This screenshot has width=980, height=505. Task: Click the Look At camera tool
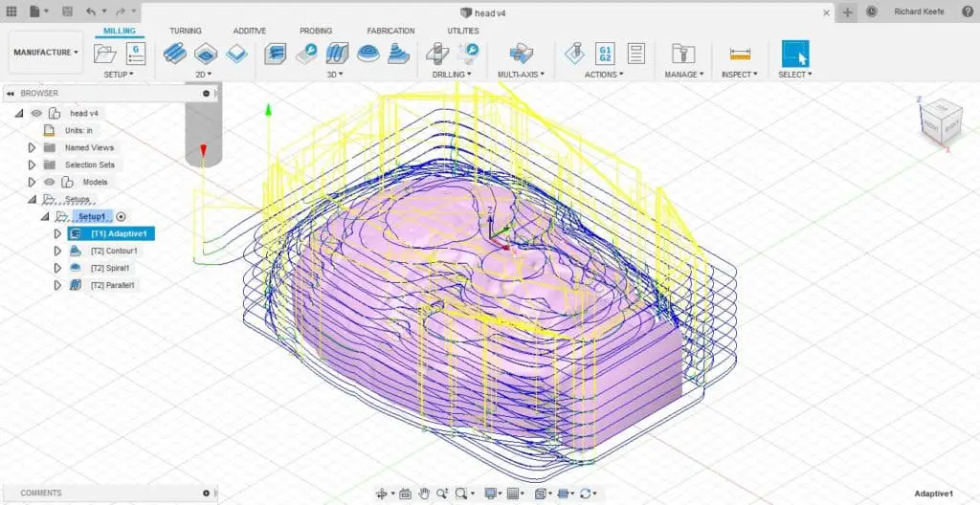(405, 494)
